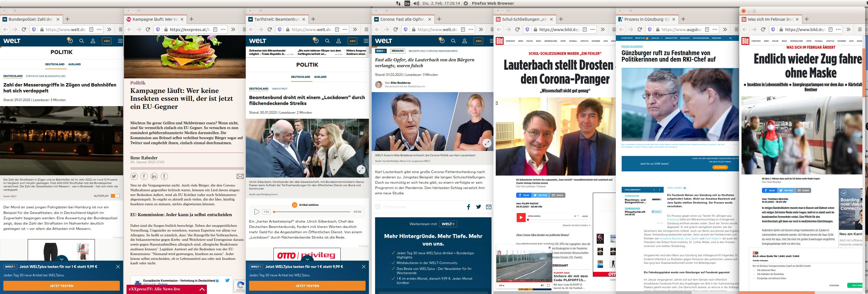The height and width of the screenshot is (294, 868).
Task: Click the envelope mail icon in exxpress article
Action: (x=240, y=176)
